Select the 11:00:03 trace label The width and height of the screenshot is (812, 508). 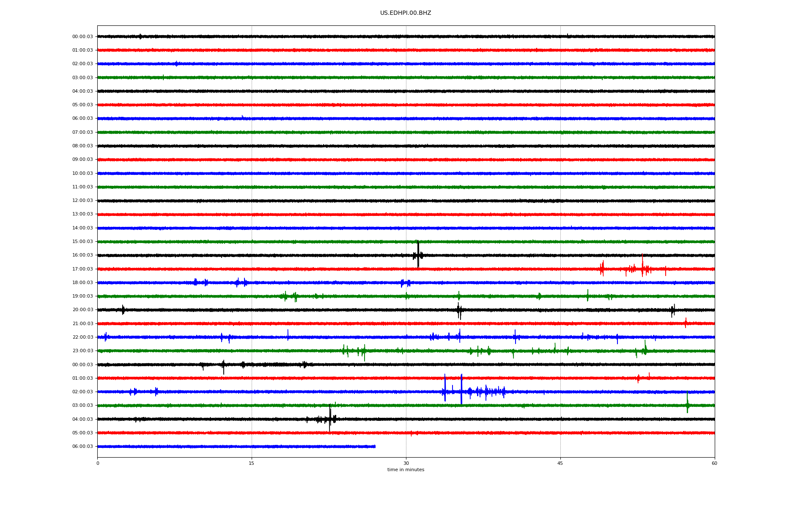click(x=82, y=187)
